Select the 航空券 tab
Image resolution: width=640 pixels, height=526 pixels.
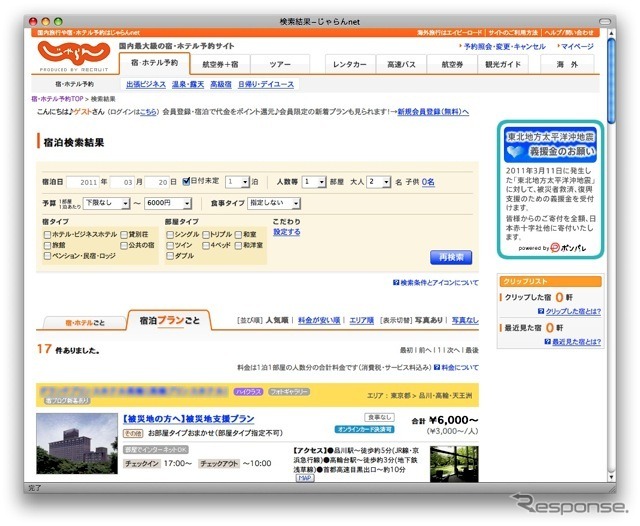(452, 64)
